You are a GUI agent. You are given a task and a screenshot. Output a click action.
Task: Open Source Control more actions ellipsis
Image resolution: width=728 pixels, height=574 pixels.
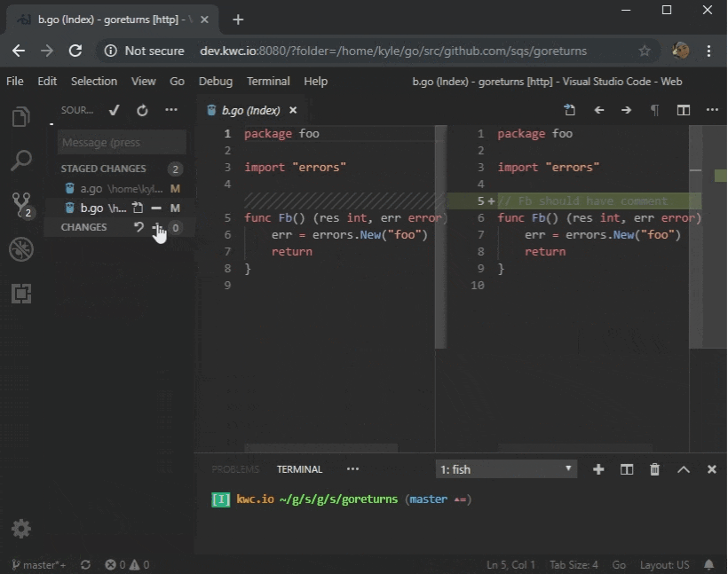pyautogui.click(x=171, y=111)
